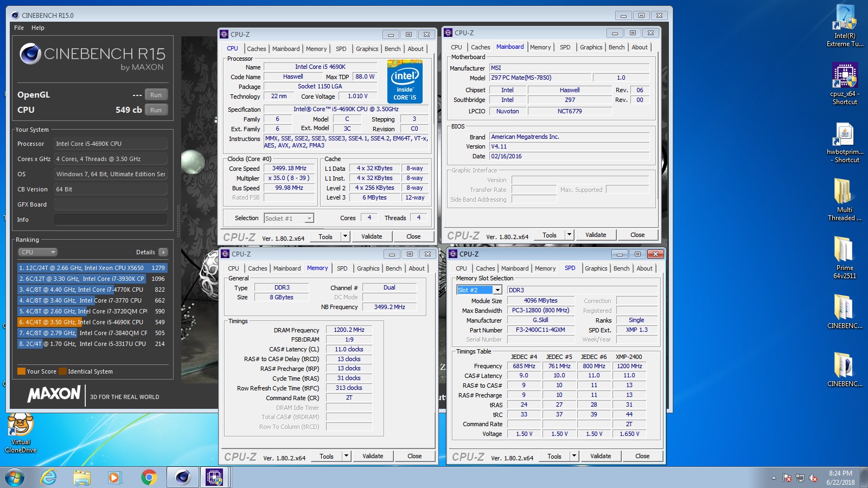
Task: Open Windows Media Player from the taskbar
Action: click(114, 478)
